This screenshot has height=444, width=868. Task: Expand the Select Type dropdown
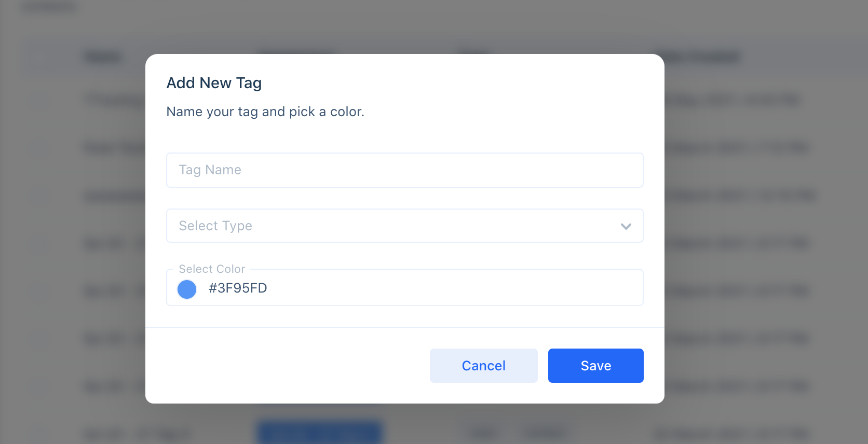click(x=405, y=226)
